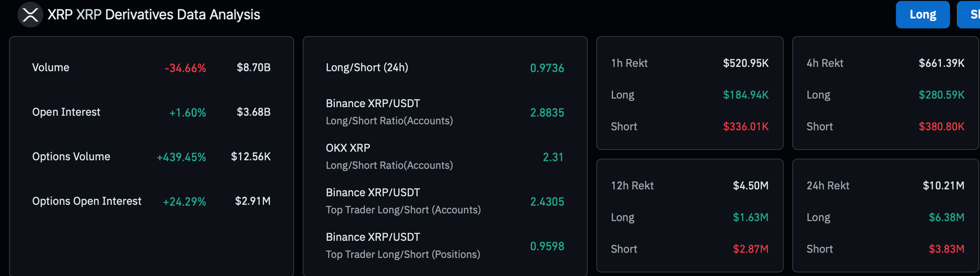This screenshot has height=276, width=980.
Task: Select the 4h Rekt card header
Action: pyautogui.click(x=825, y=63)
